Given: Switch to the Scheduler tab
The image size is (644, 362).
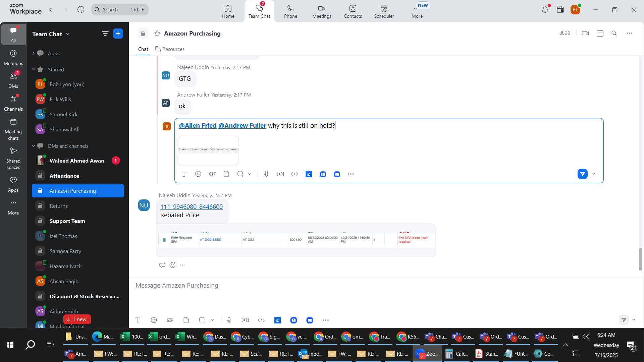Looking at the screenshot, I should tap(384, 11).
